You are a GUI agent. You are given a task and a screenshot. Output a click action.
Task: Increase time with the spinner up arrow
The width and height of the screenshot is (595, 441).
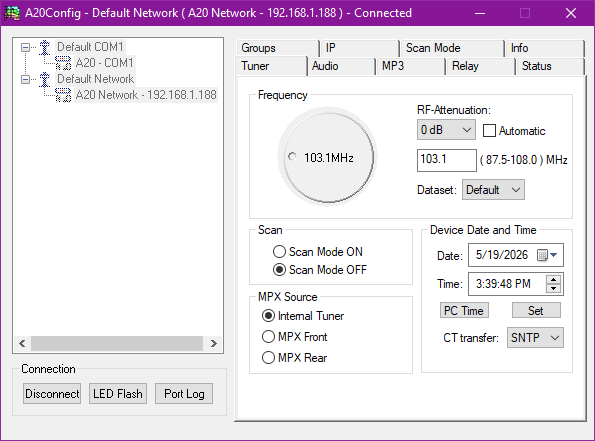[x=554, y=280]
